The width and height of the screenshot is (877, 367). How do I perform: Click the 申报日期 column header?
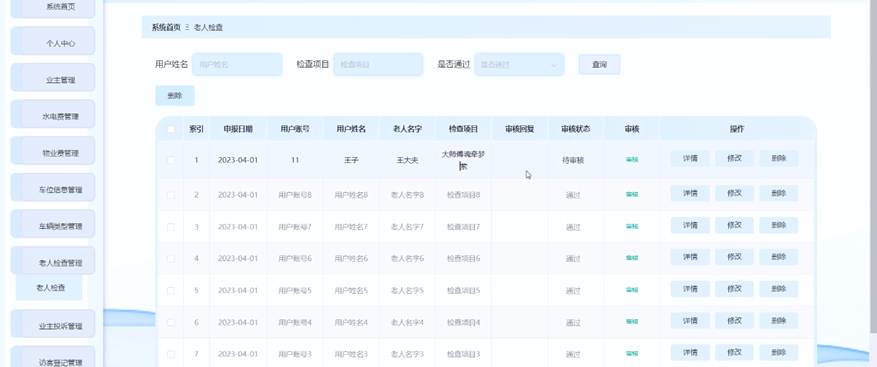click(238, 129)
